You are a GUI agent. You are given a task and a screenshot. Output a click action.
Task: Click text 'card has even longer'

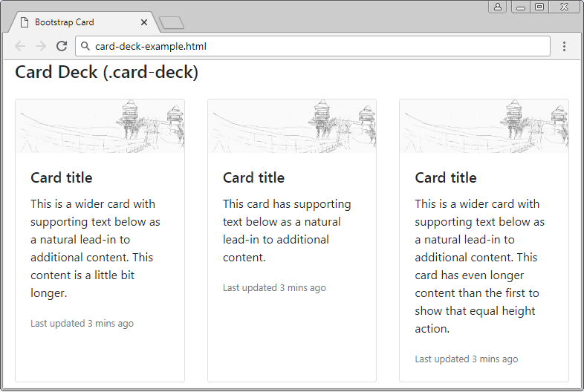(470, 275)
